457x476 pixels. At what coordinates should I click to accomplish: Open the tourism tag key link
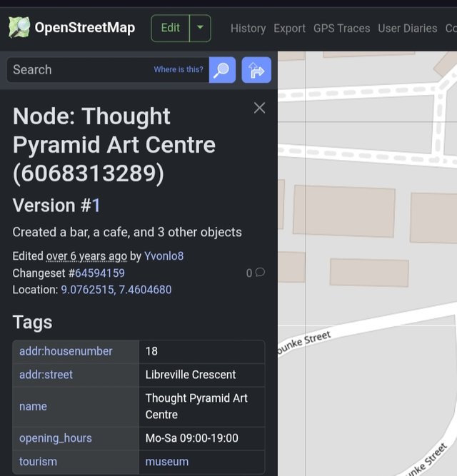point(38,462)
